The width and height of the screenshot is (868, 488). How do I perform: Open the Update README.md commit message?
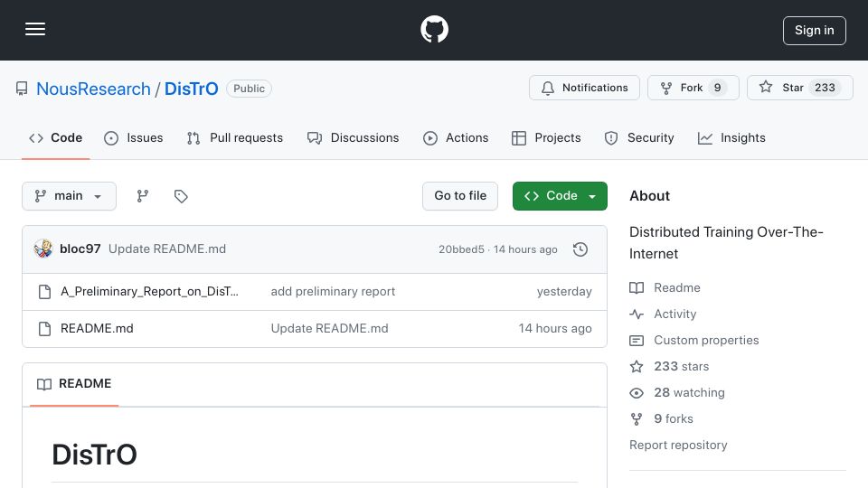(x=167, y=249)
